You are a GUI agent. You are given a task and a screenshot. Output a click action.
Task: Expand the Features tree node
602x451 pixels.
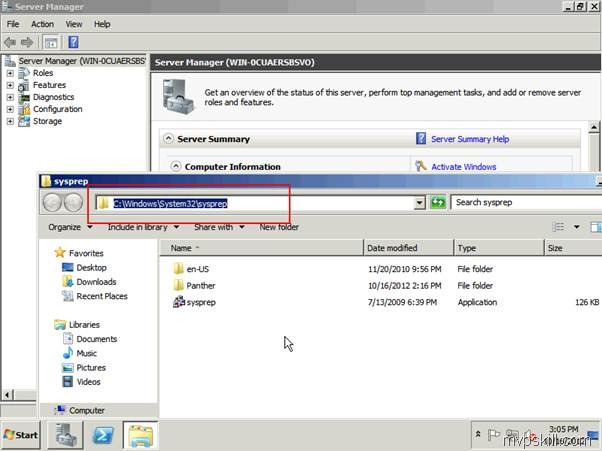pos(10,85)
